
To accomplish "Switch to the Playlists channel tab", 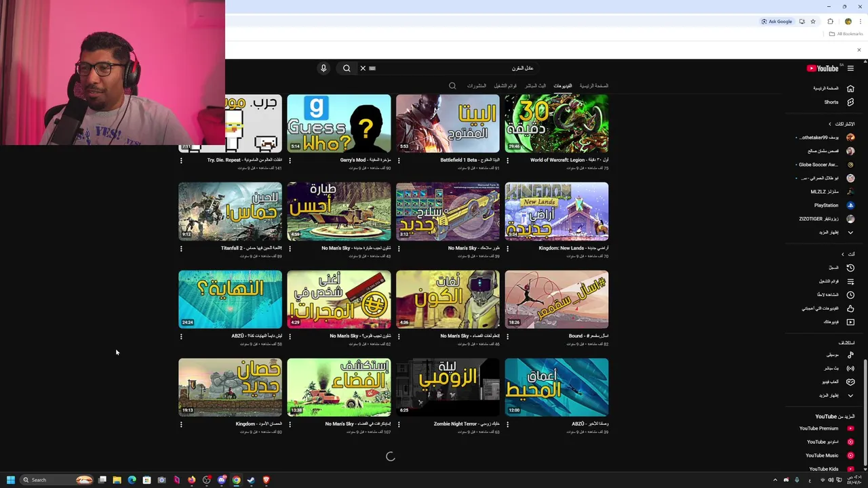I will 505,86.
